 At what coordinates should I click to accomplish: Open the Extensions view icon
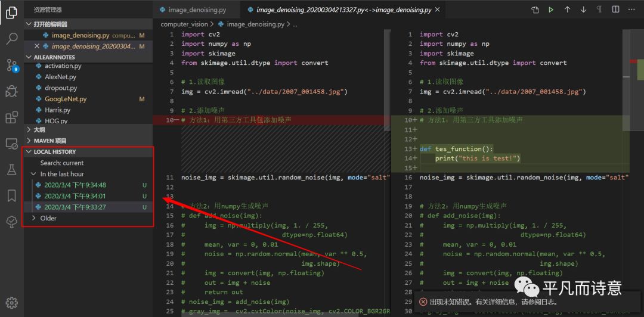pos(11,117)
